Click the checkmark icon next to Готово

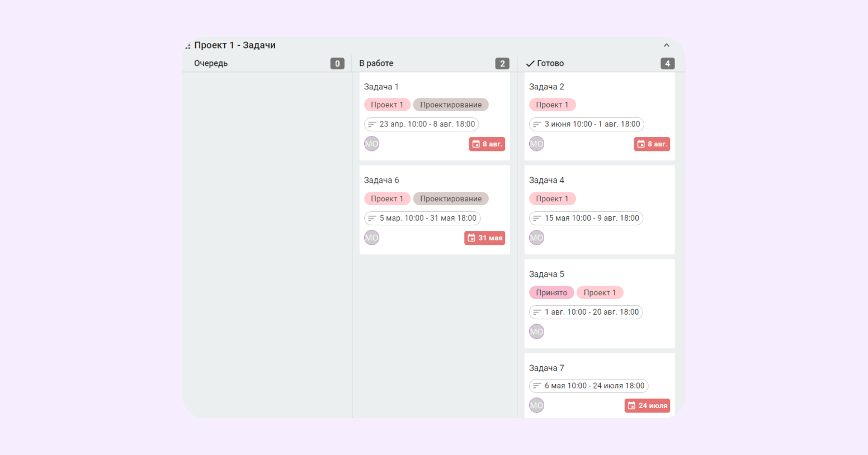(530, 64)
